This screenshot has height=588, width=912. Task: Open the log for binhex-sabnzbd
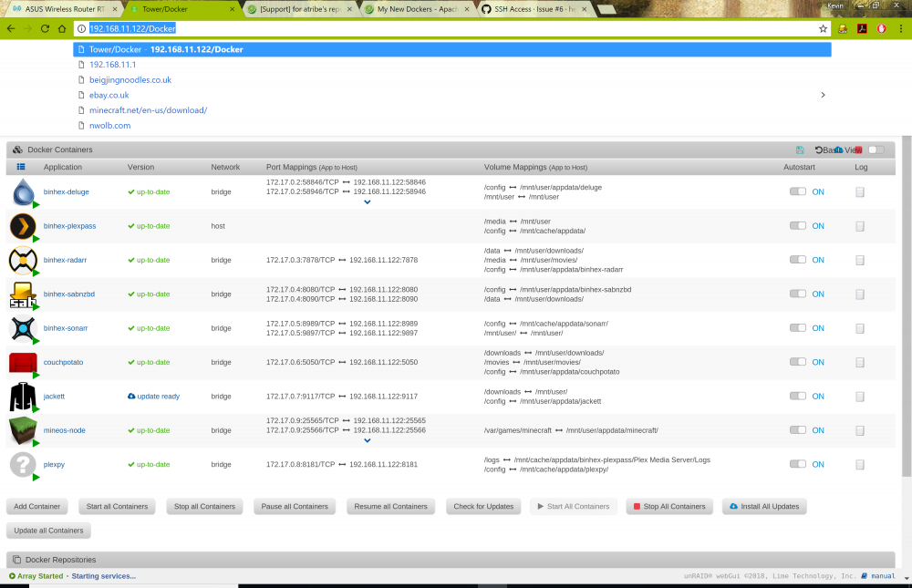(860, 294)
